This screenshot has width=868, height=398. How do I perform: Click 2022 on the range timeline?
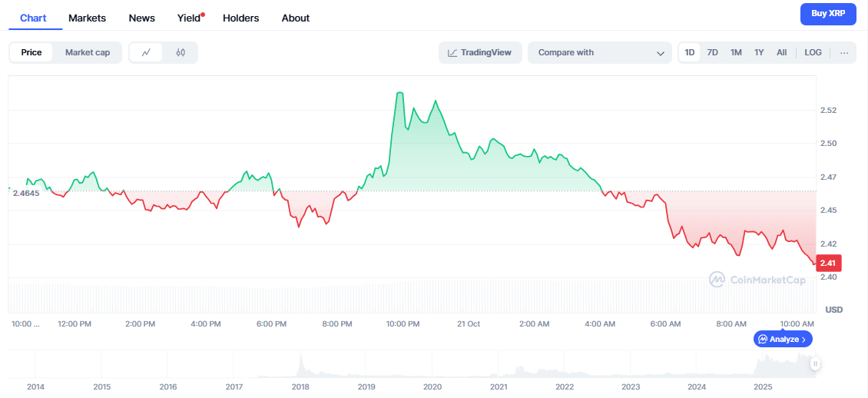(x=564, y=386)
